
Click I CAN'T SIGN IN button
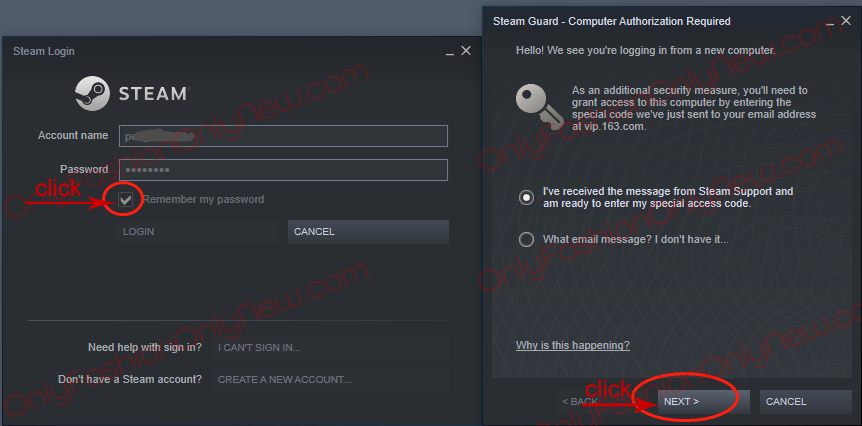pos(330,347)
